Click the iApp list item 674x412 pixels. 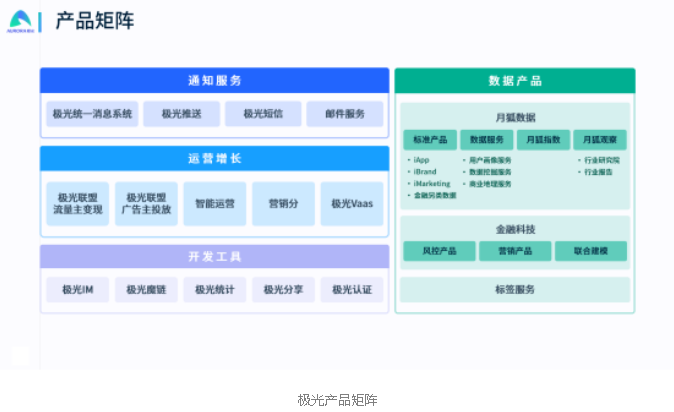(421, 160)
